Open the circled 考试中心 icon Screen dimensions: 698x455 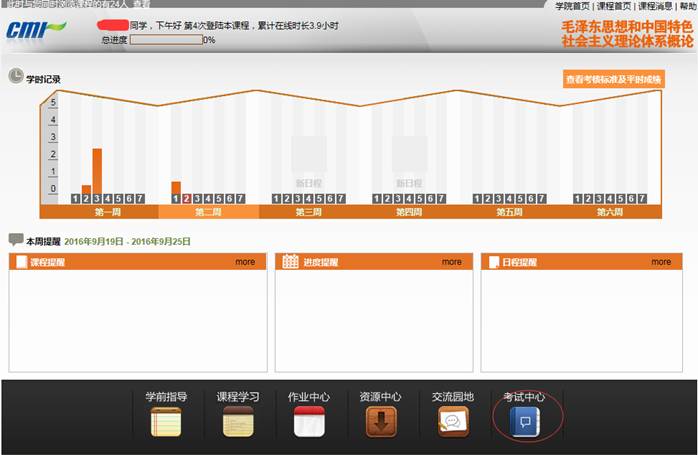524,422
